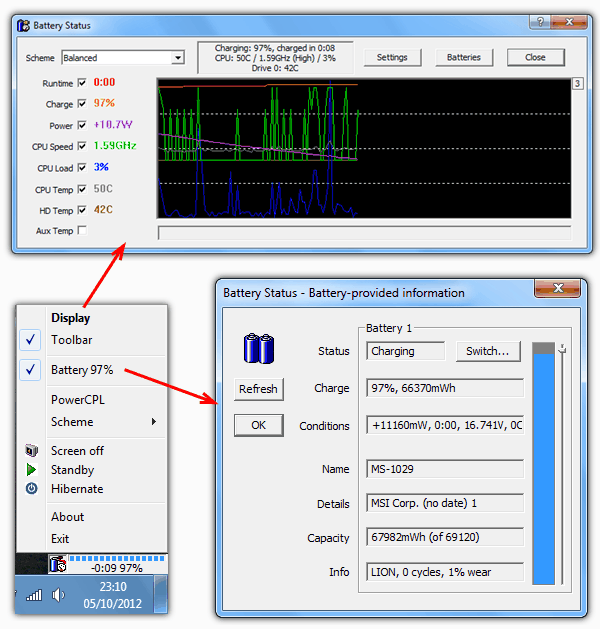The width and height of the screenshot is (600, 629).
Task: Disable the CPU Speed checkbox
Action: pos(82,146)
